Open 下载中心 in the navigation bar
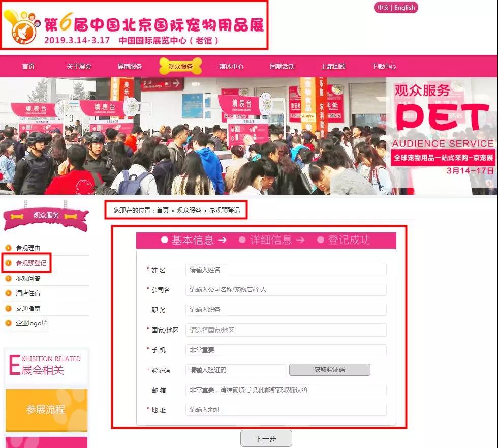Viewport: 498px width, 448px height. click(x=384, y=67)
